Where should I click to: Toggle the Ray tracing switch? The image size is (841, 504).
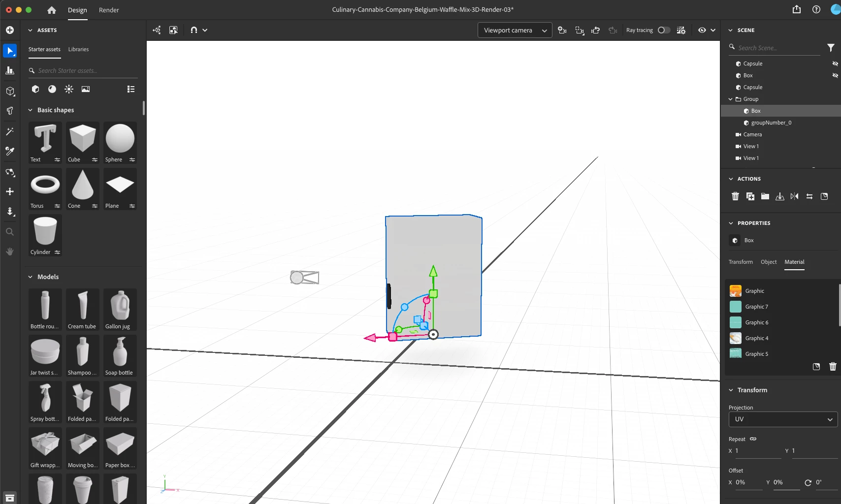click(664, 30)
